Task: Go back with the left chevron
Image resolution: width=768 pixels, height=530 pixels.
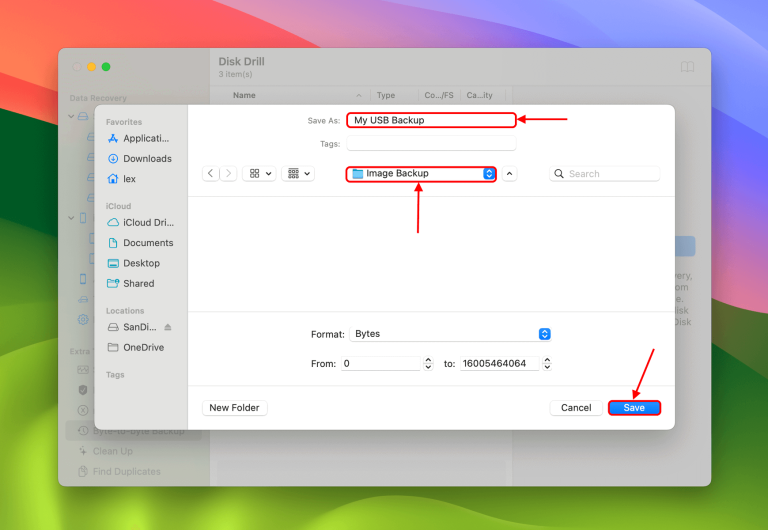Action: pyautogui.click(x=211, y=174)
